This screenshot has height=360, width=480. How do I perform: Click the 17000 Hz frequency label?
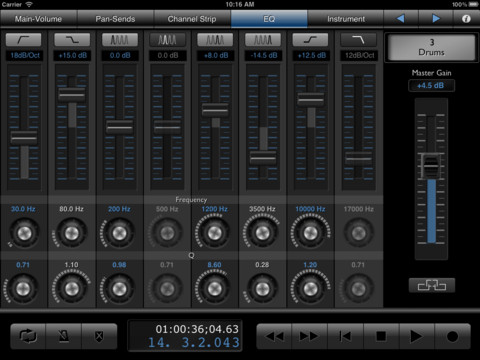[359, 209]
